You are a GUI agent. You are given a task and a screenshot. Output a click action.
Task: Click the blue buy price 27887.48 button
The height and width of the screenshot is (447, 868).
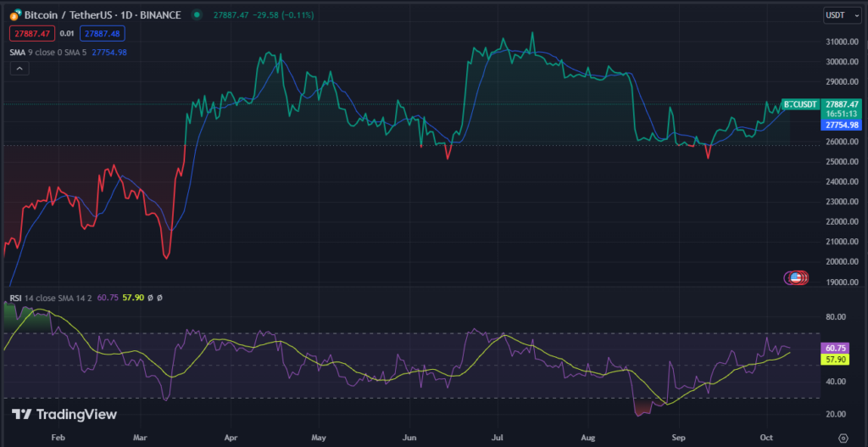[103, 34]
